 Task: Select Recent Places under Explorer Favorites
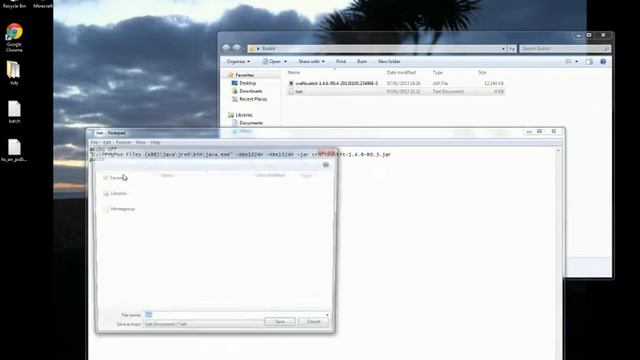[x=253, y=99]
